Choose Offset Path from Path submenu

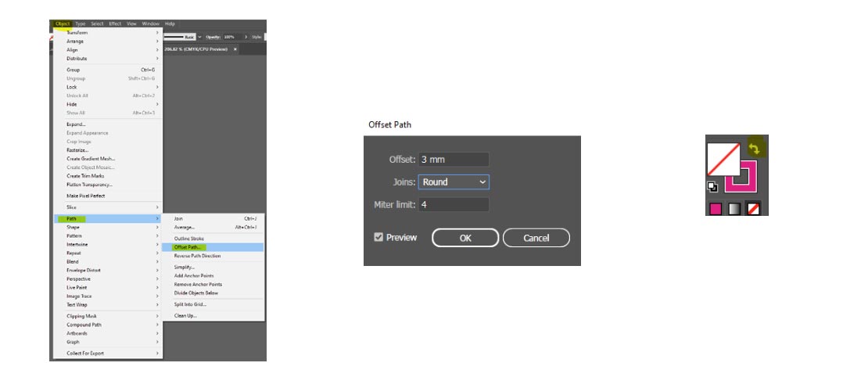click(x=186, y=247)
